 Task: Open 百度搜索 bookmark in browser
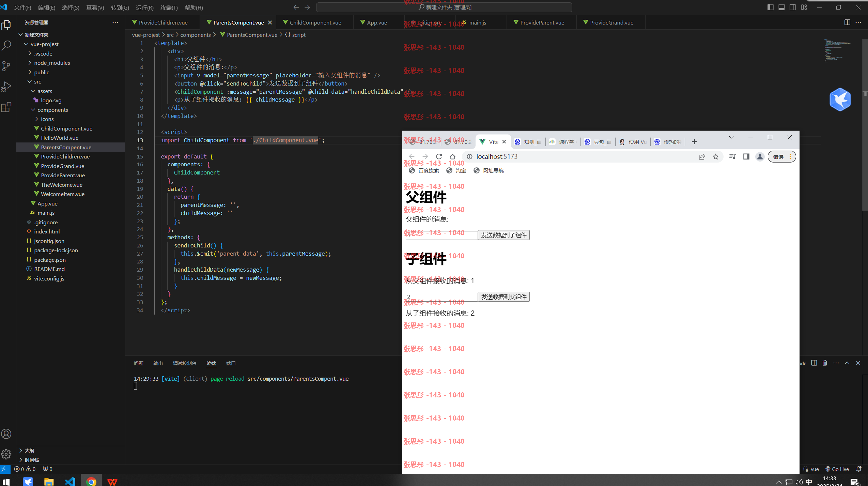click(424, 170)
